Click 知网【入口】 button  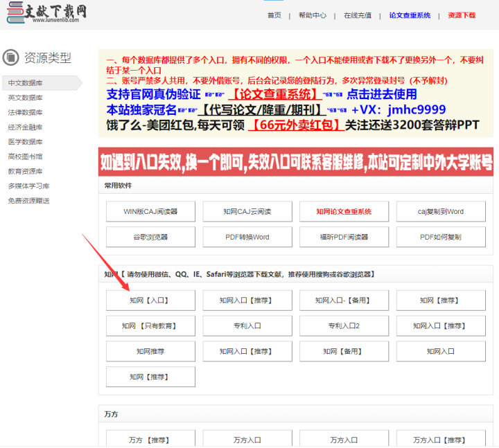[150, 301]
